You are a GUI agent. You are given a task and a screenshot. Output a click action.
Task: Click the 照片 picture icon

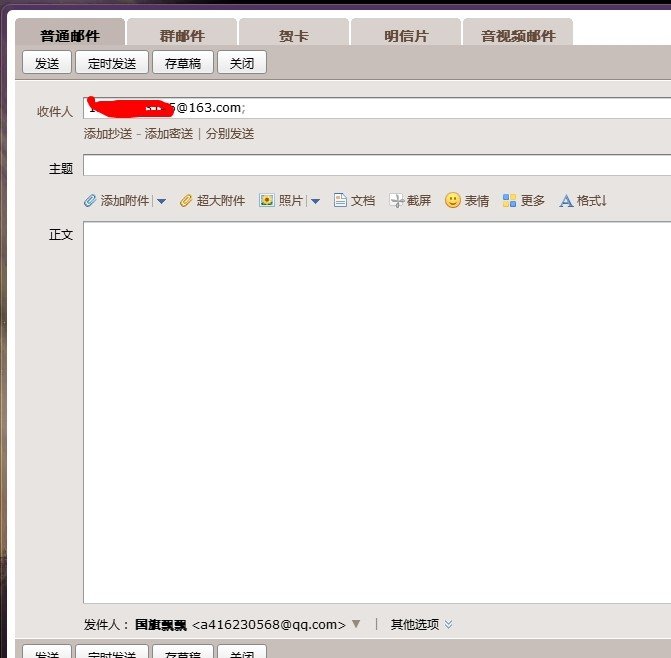click(x=267, y=200)
